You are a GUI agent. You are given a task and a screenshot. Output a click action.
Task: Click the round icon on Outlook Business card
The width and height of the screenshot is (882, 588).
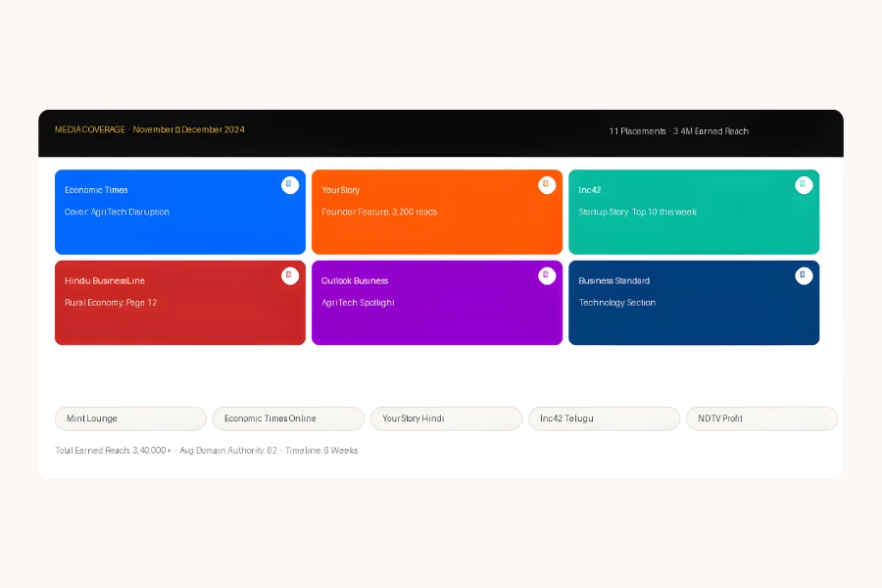(547, 276)
